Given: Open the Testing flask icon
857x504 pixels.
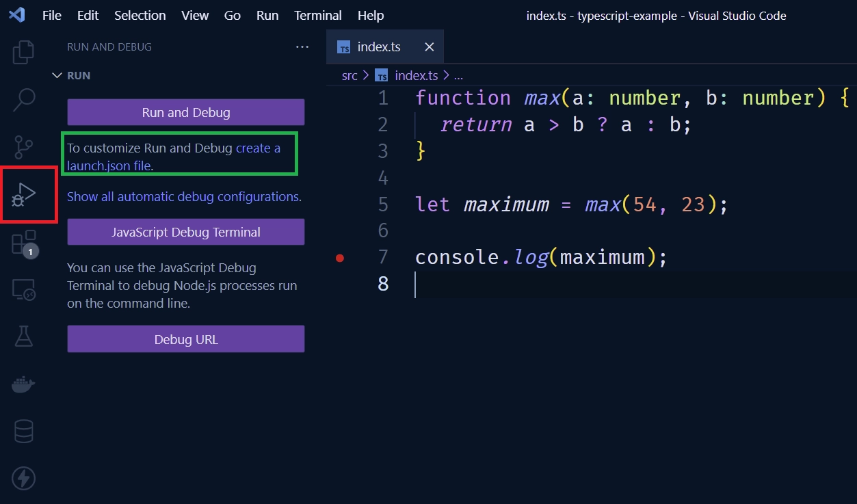Looking at the screenshot, I should (x=24, y=336).
